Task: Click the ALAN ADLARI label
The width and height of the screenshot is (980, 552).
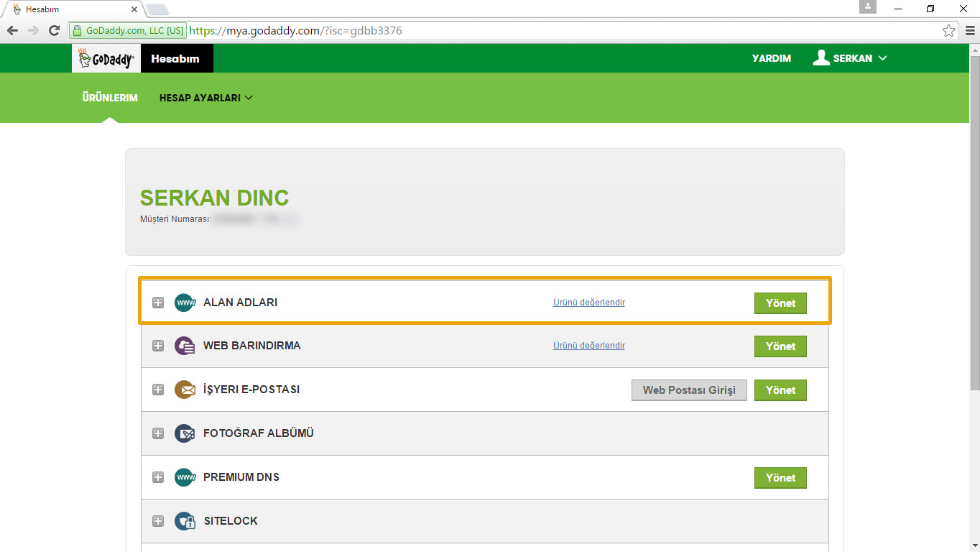Action: 240,303
